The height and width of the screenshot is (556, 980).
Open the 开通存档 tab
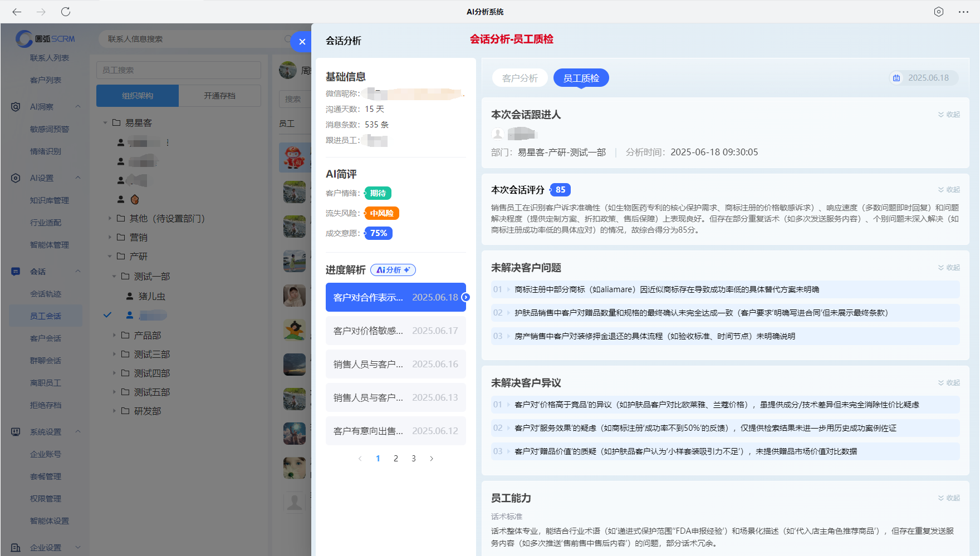tap(220, 96)
